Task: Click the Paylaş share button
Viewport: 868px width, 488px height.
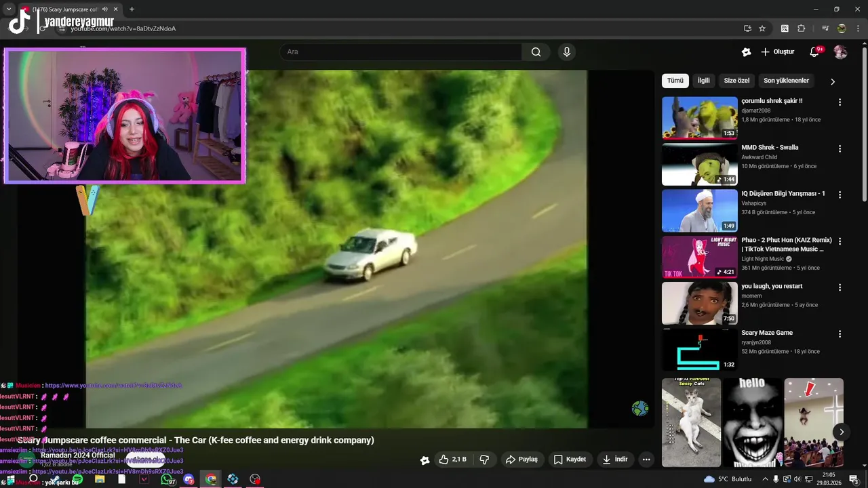Action: [521, 460]
